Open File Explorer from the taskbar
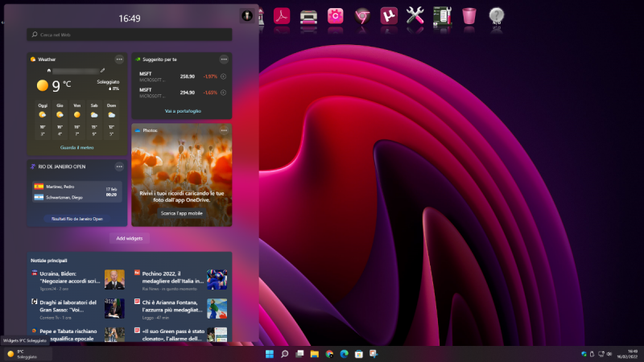Viewport: 644px width, 362px height. click(x=314, y=354)
